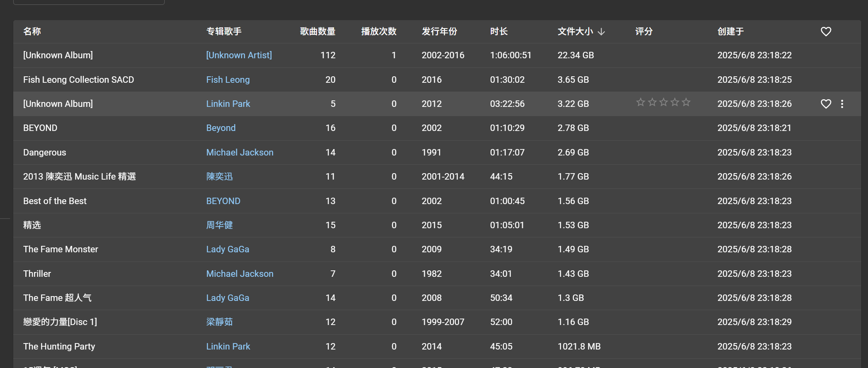Select the BEYOND album name
Image resolution: width=868 pixels, height=368 pixels.
(x=40, y=128)
